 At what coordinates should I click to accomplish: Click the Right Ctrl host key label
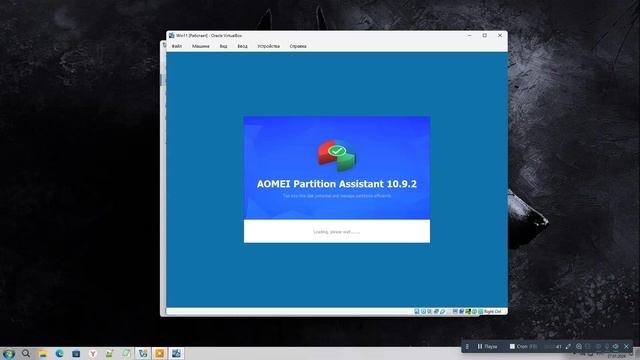(x=492, y=311)
